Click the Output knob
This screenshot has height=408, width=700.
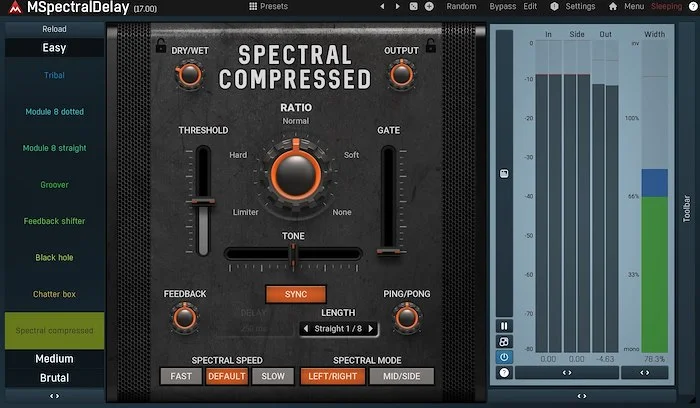[401, 75]
